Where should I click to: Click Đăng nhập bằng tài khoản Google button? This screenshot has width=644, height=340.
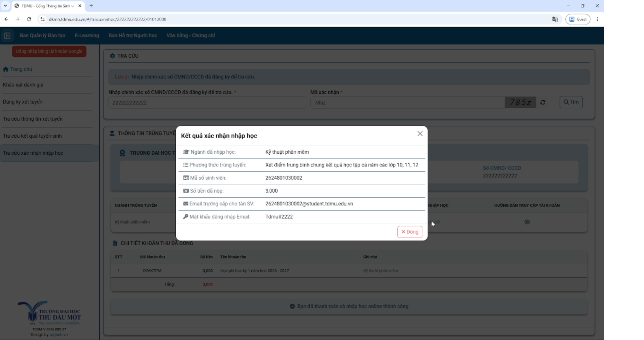click(49, 51)
